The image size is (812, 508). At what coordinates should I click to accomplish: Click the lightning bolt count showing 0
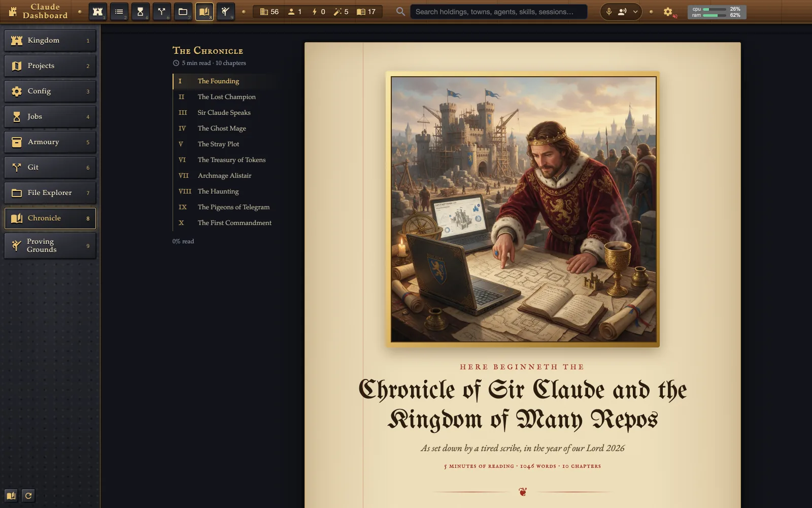(318, 12)
